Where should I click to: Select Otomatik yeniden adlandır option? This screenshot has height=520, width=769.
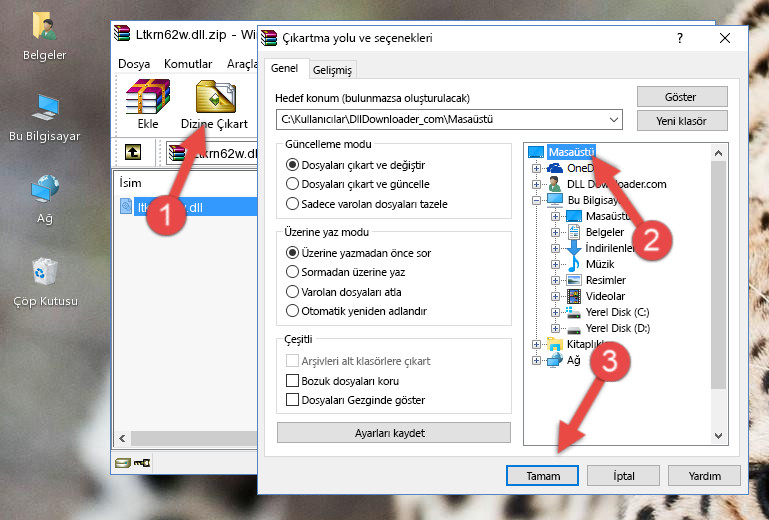292,311
